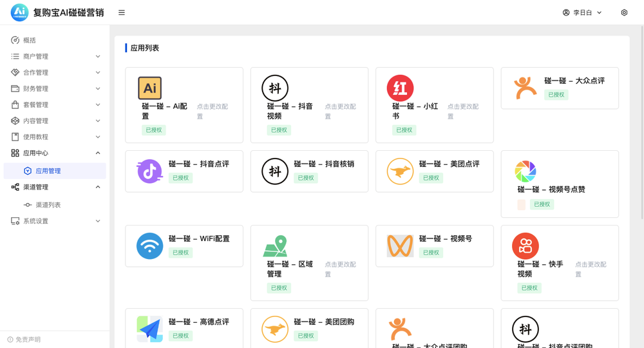Open the 小红书 red app icon
Viewport: 644px width, 348px height.
point(400,88)
